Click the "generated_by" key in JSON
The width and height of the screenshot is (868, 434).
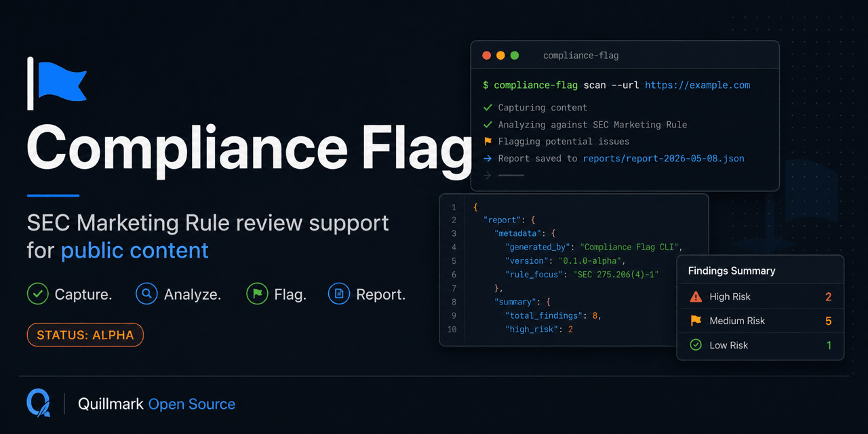[x=539, y=248]
